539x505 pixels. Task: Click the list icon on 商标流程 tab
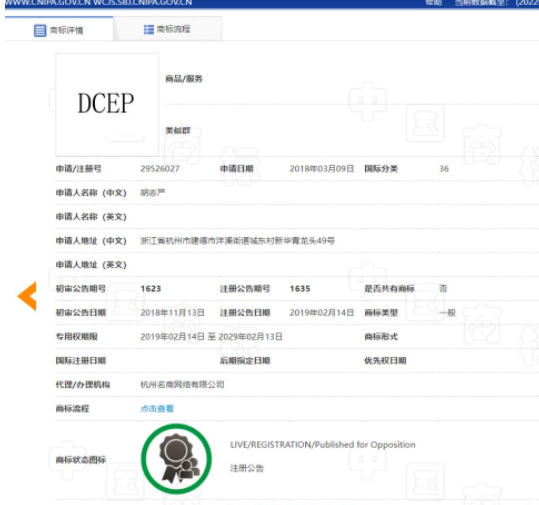tap(149, 30)
